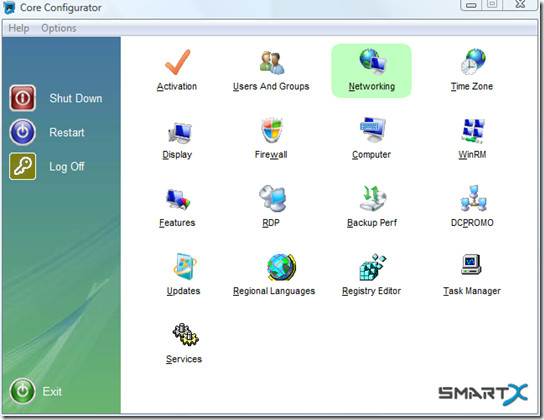544x420 pixels.
Task: Launch the Firewall shield icon
Action: click(x=272, y=130)
